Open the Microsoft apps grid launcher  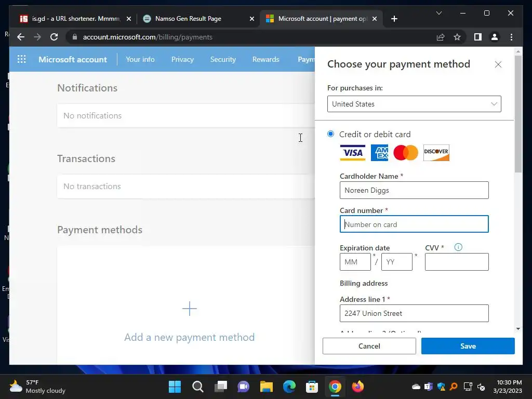click(21, 59)
